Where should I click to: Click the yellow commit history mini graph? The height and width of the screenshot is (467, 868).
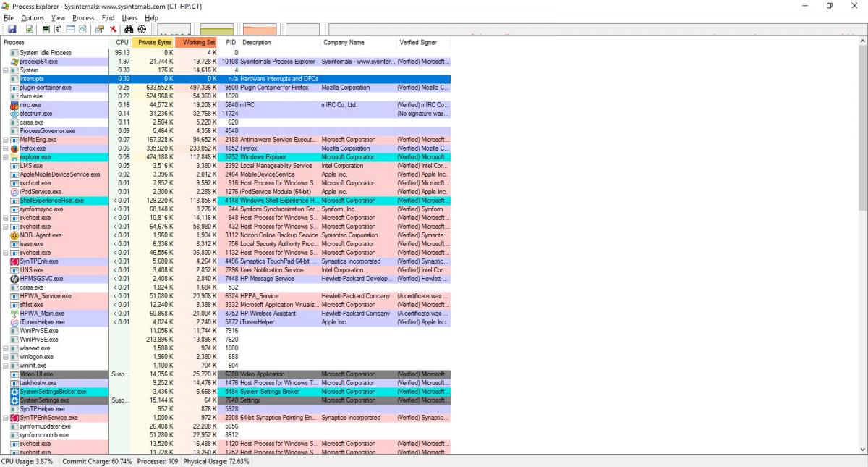point(217,29)
